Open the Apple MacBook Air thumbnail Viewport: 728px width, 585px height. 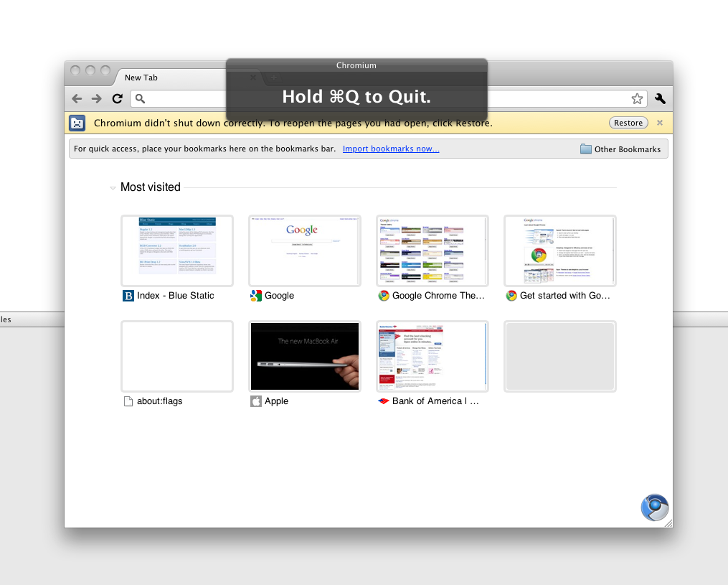point(305,356)
